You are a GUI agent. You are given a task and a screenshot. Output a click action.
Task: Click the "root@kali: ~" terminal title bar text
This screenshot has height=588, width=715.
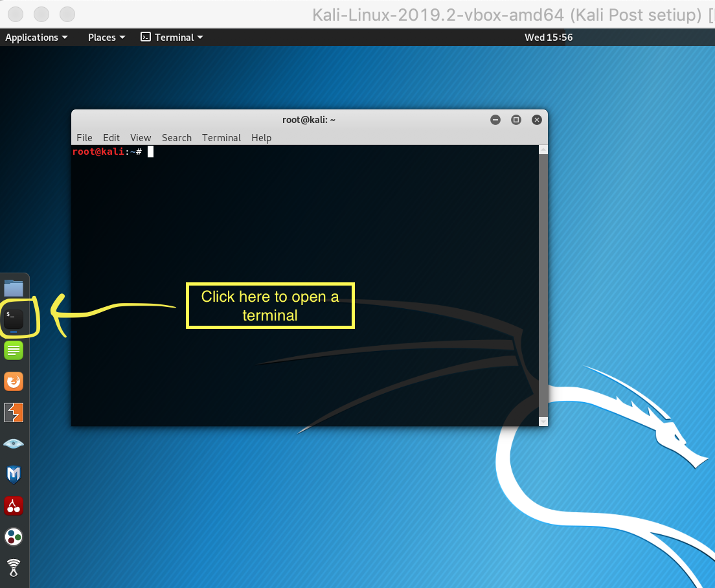point(309,120)
